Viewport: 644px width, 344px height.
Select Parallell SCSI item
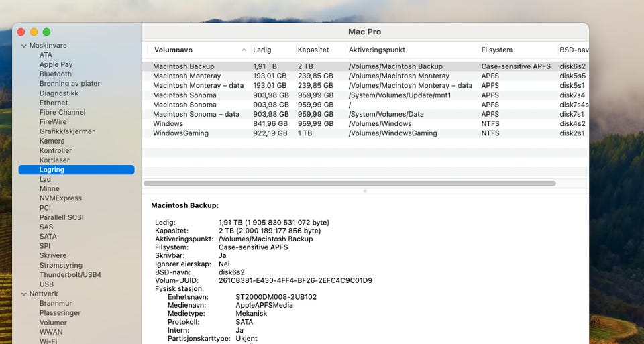pos(62,217)
